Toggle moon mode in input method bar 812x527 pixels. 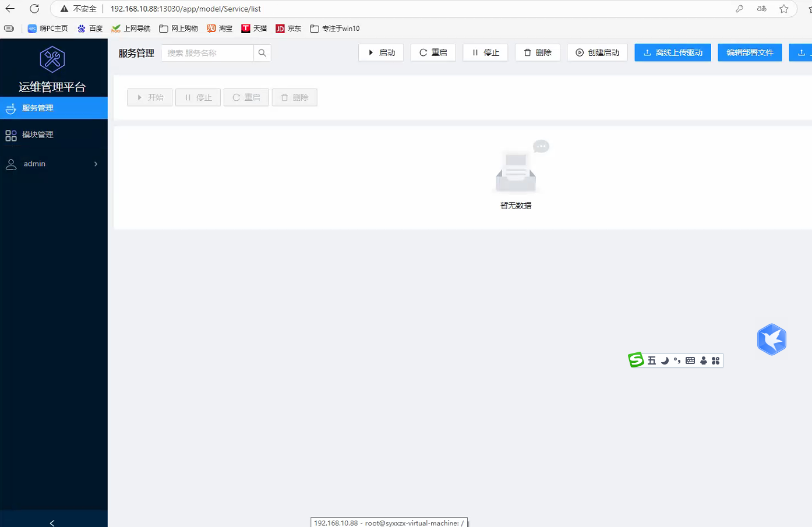[665, 361]
